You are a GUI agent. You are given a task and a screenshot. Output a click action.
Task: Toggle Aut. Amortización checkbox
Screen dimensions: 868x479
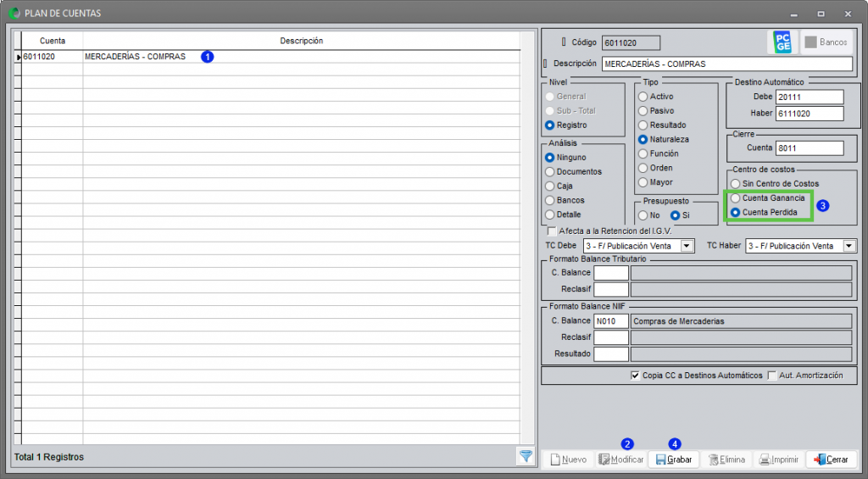tap(772, 376)
